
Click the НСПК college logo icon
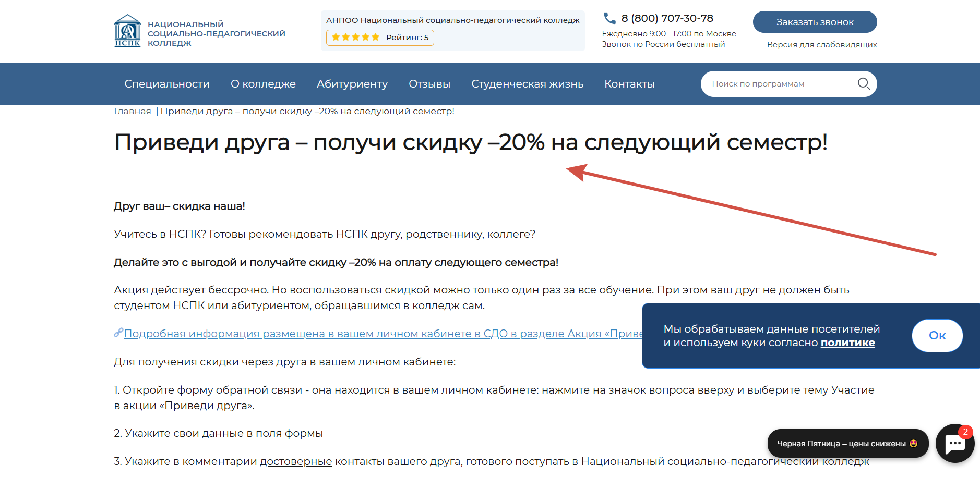(x=127, y=31)
